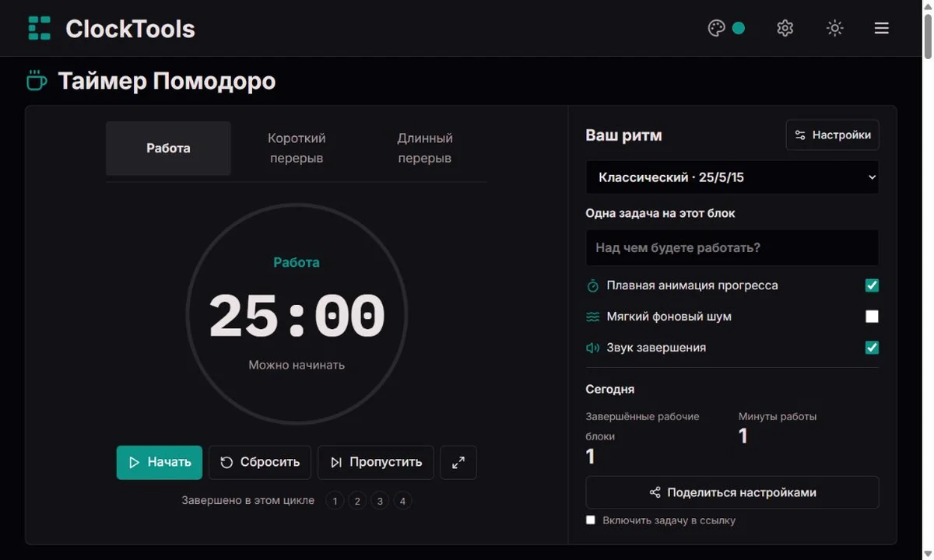Click the coffee cup icon beside the title
The width and height of the screenshot is (934, 560).
37,80
